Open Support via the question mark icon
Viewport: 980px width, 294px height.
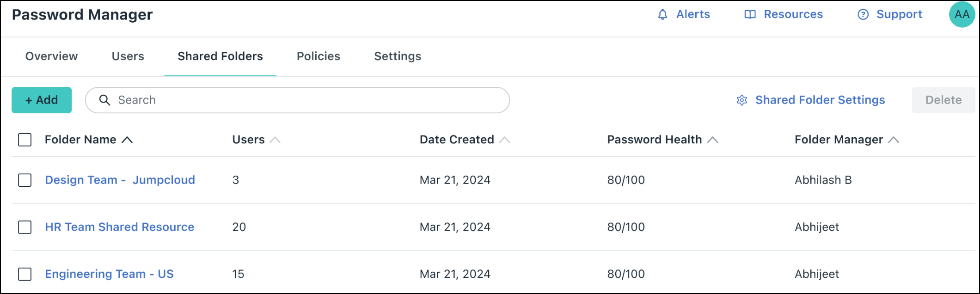click(864, 14)
